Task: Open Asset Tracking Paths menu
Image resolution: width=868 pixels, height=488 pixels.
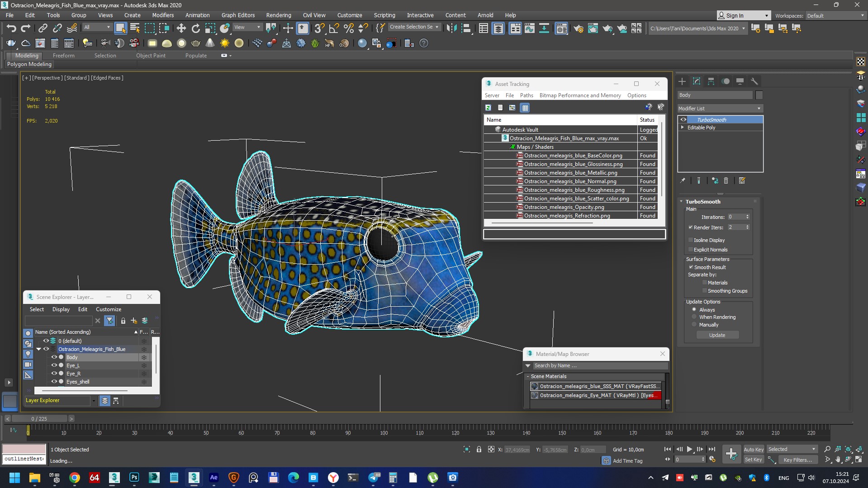Action: click(526, 95)
